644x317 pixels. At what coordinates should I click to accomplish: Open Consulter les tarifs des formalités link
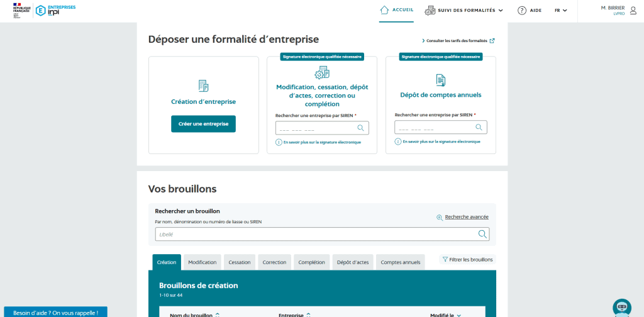point(458,41)
